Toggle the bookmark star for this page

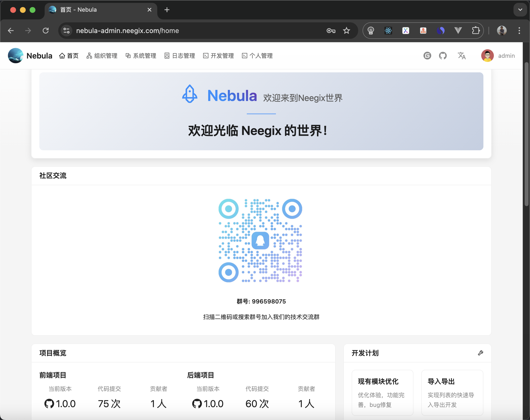347,31
